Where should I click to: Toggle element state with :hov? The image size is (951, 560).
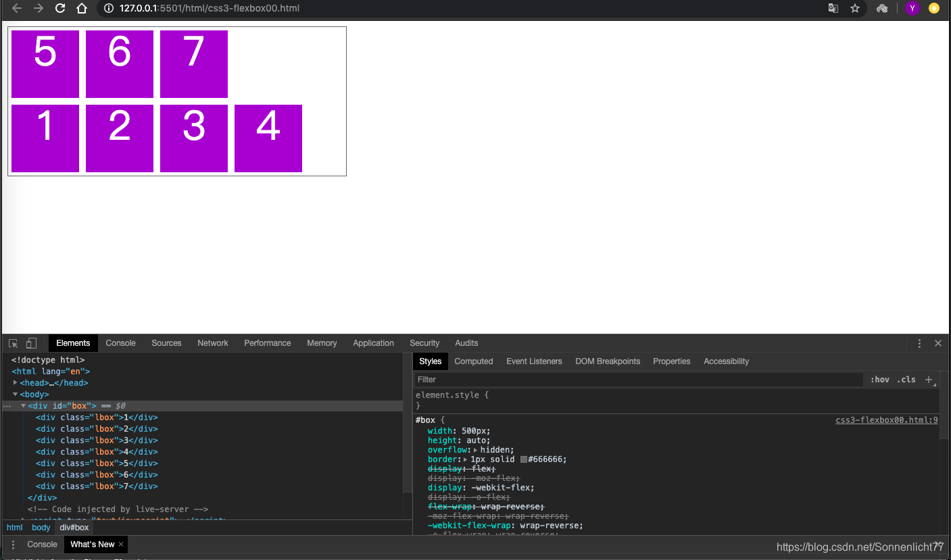[879, 380]
